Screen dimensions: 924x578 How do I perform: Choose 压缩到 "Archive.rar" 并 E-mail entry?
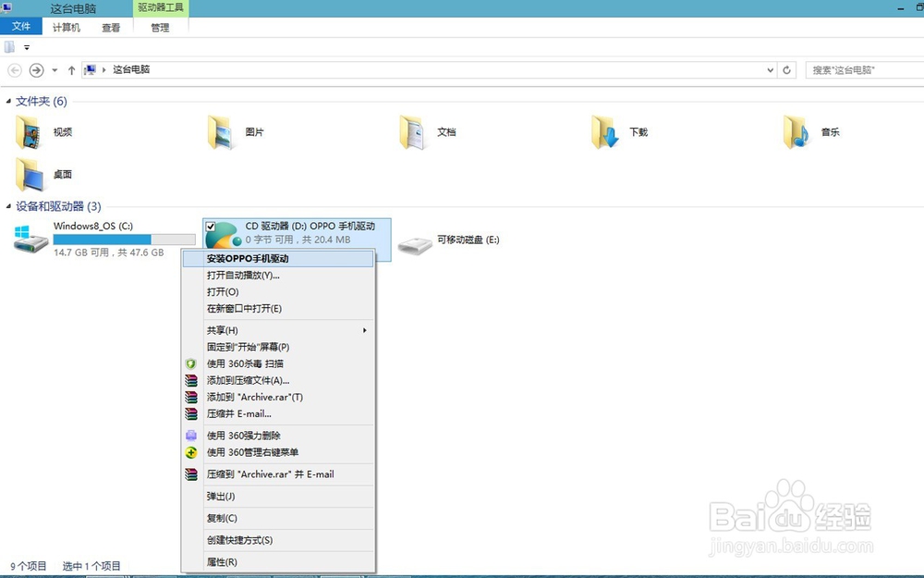[278, 474]
